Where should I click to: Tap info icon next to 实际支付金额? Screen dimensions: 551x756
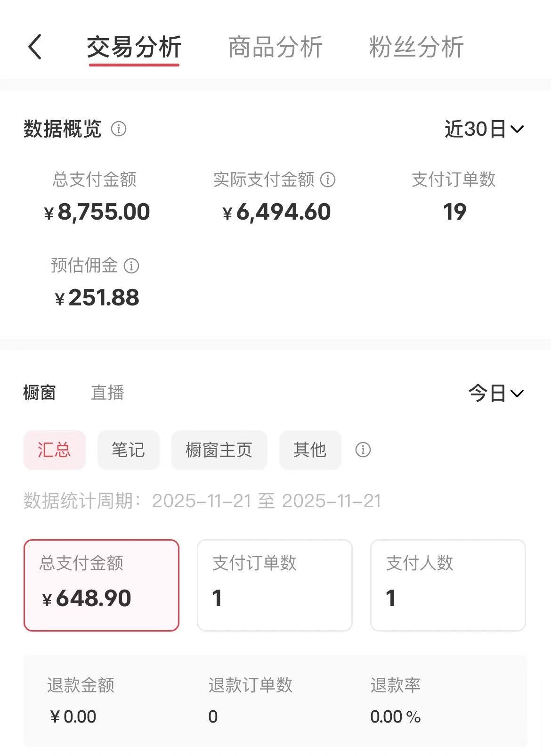click(328, 180)
